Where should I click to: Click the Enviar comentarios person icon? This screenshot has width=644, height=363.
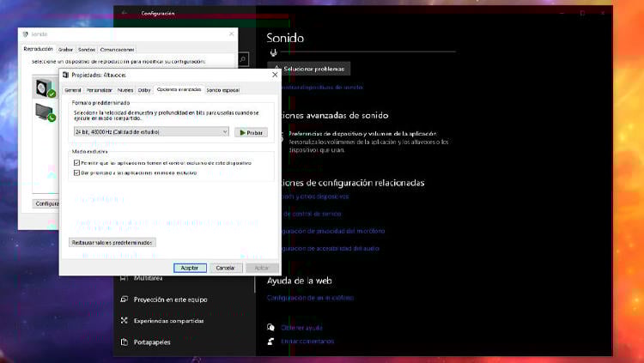click(x=270, y=342)
